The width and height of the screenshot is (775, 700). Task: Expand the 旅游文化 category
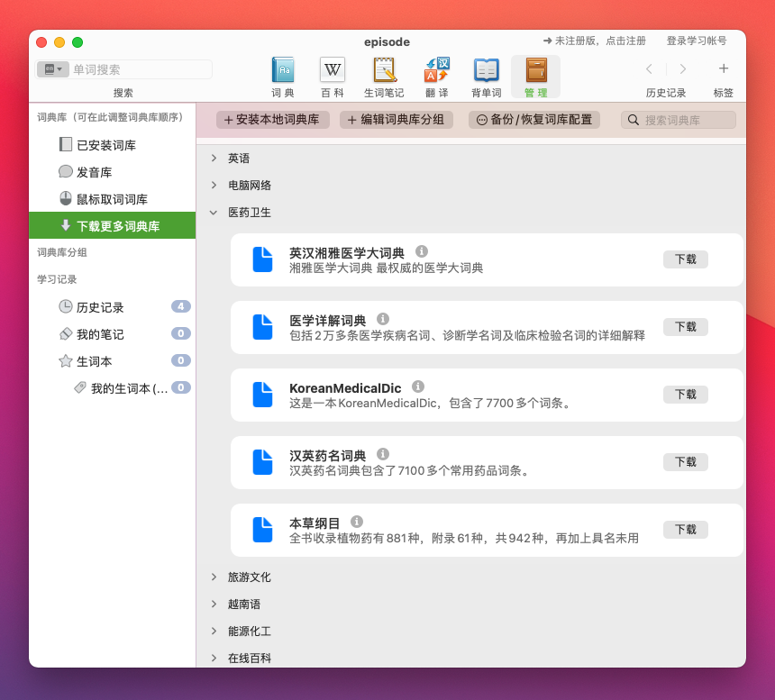[x=213, y=577]
